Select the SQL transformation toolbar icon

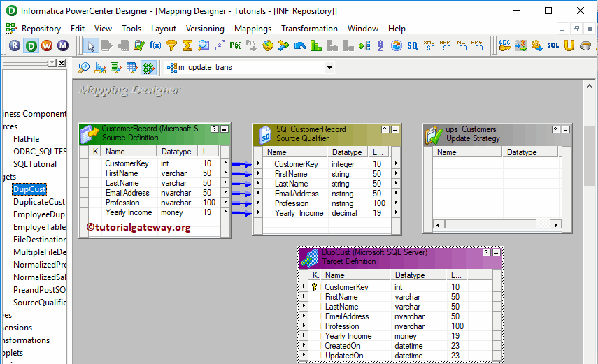[553, 45]
